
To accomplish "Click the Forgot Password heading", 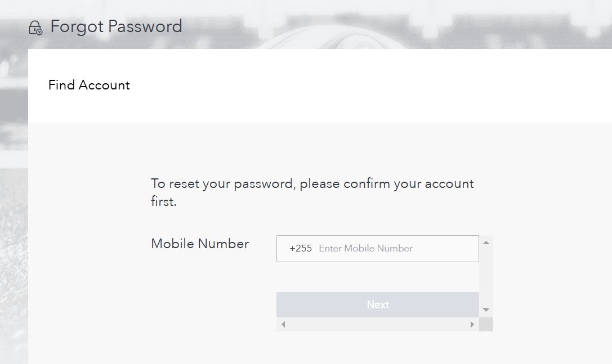I will coord(116,26).
